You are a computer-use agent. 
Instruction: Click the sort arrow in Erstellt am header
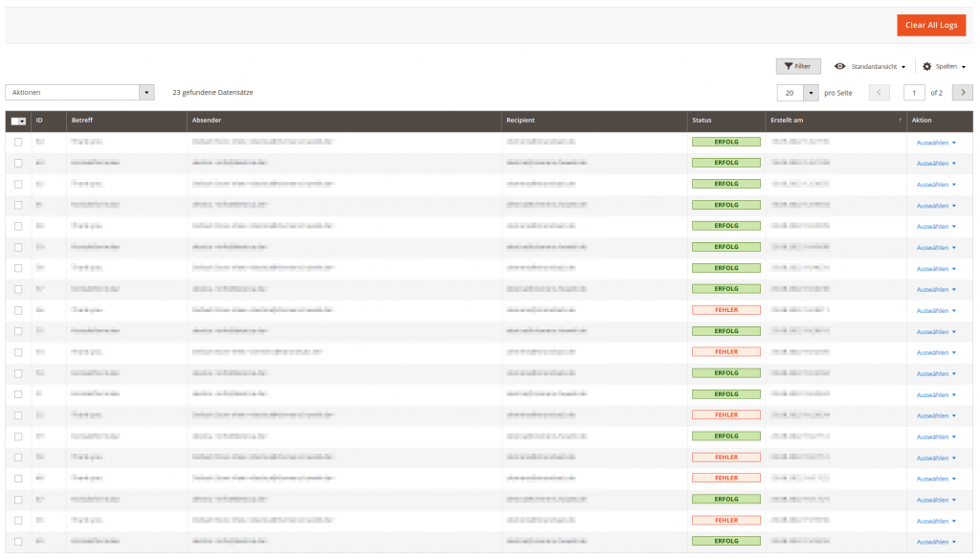[x=899, y=121]
